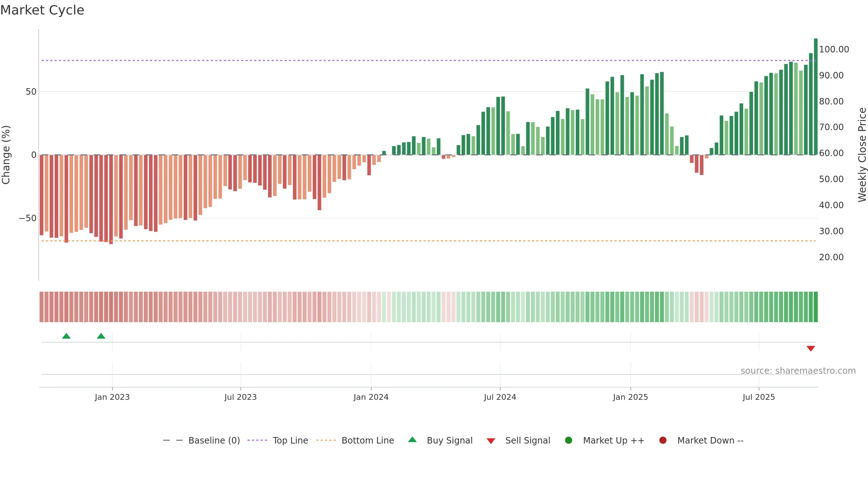Click the 60.00 price tick label

coord(831,153)
